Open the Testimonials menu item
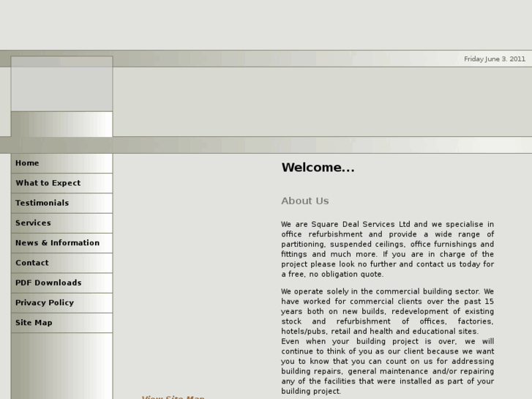Screen dimensions: 532x399 pos(61,204)
